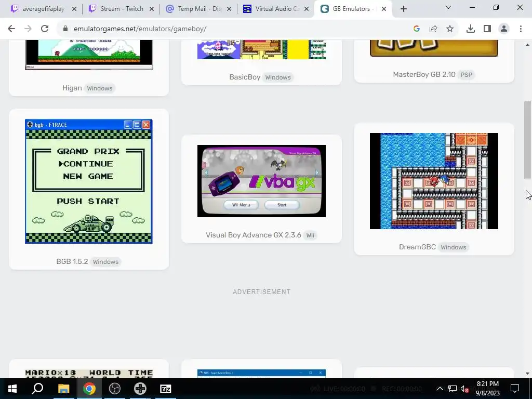532x399 pixels.
Task: Click the Windows tag next to Higan
Action: coord(99,88)
